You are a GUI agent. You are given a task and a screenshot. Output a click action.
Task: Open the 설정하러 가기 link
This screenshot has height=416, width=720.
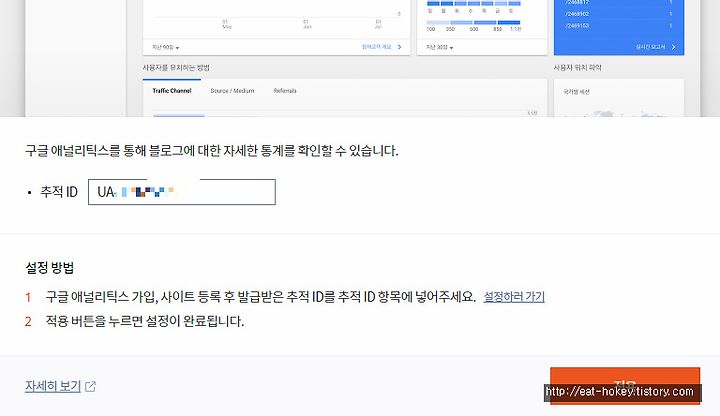click(x=514, y=297)
